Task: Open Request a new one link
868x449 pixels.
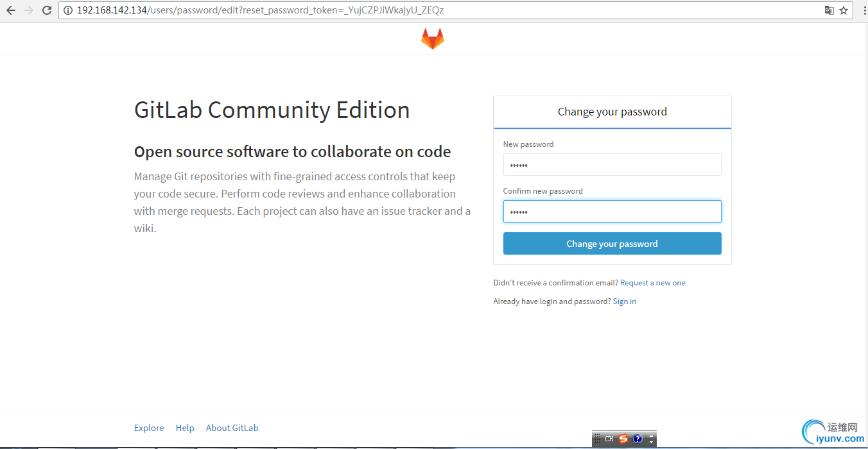Action: [653, 283]
